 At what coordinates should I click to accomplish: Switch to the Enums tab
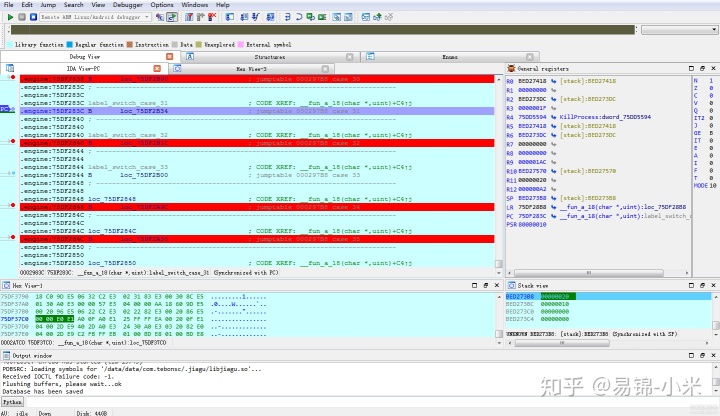(450, 57)
